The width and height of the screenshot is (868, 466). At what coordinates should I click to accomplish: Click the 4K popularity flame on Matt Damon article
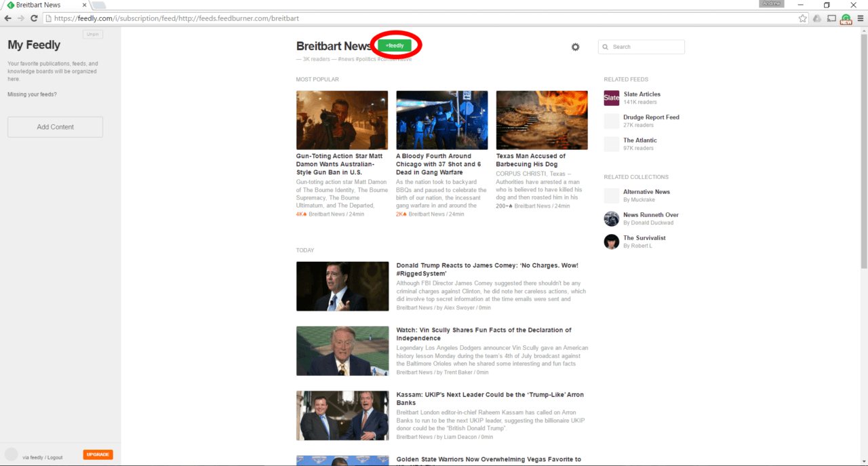pyautogui.click(x=301, y=214)
